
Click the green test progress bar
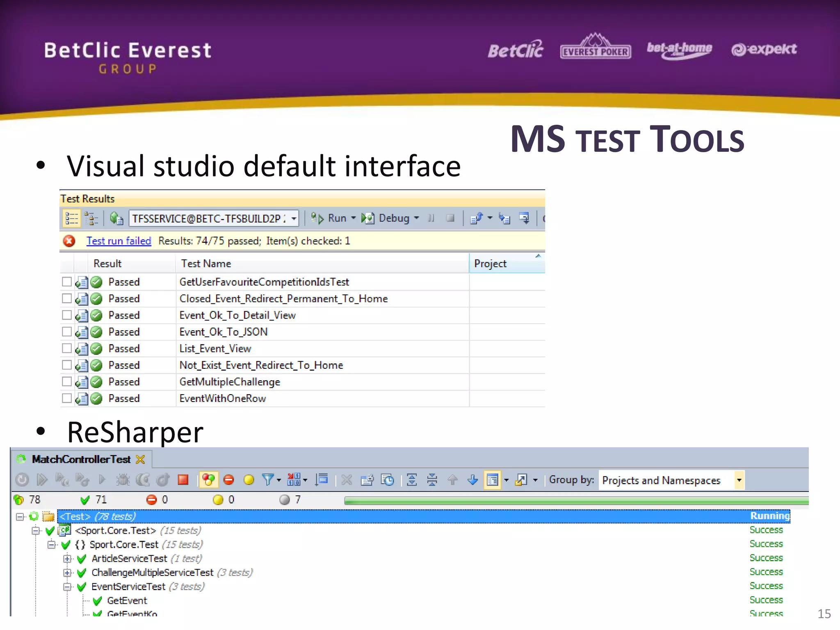576,500
